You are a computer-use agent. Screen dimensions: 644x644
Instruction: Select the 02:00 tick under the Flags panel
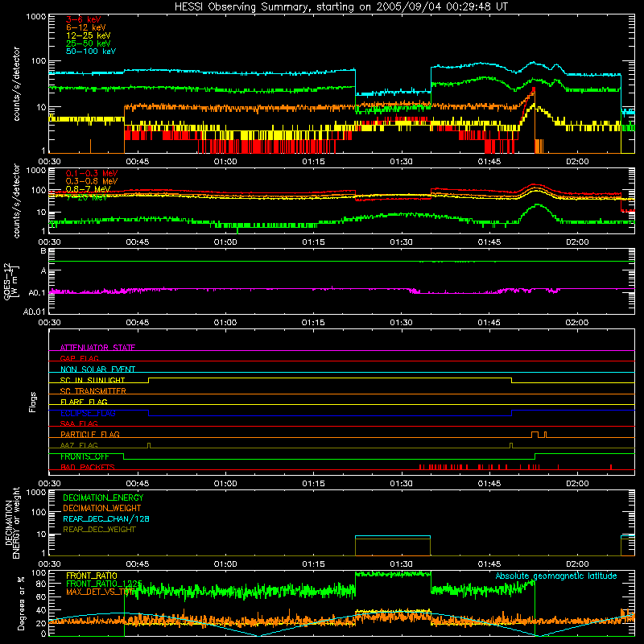[x=577, y=484]
